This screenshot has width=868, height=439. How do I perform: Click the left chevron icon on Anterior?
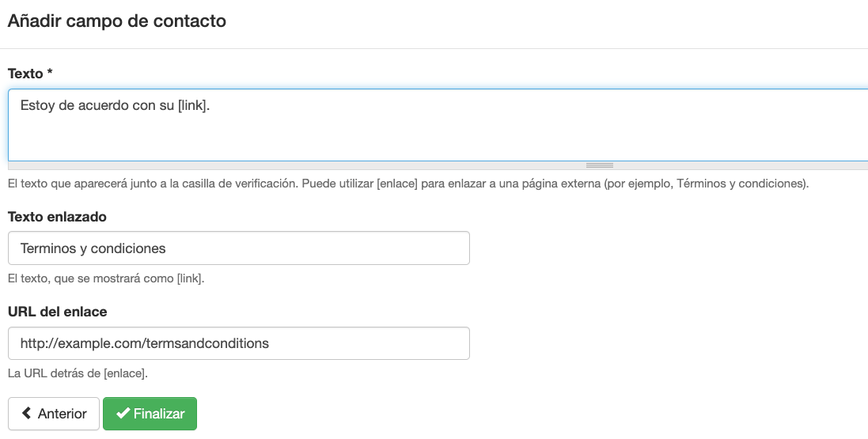click(27, 414)
